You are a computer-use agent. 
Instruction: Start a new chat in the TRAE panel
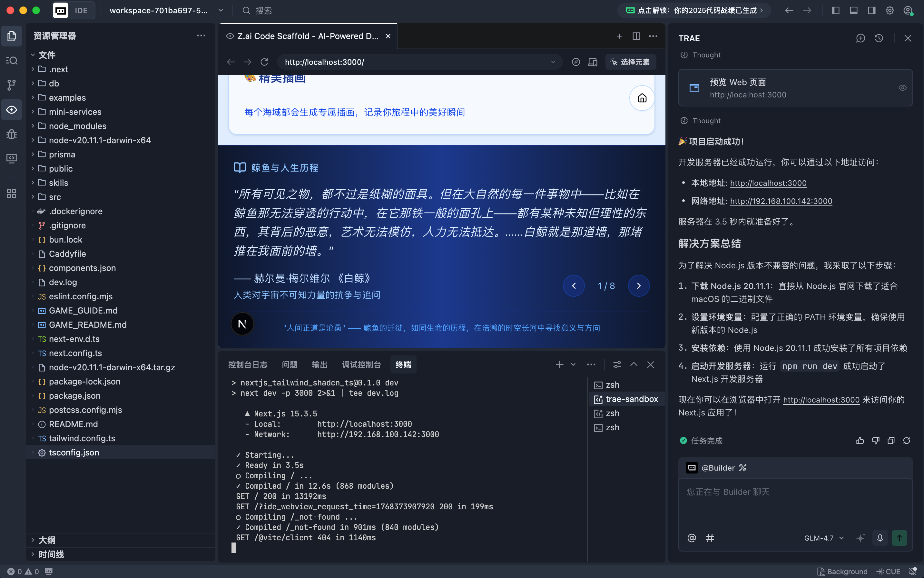(x=860, y=38)
